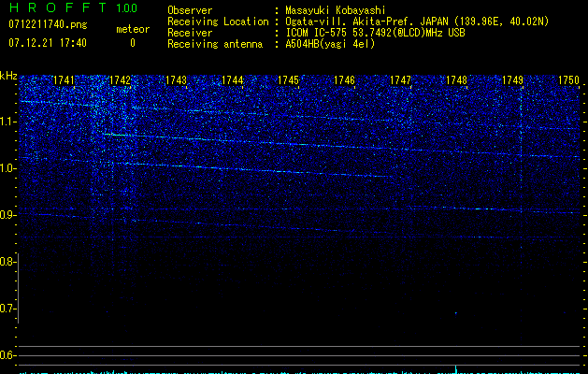Click the observer name Masayuki Kobayashi
588x374 pixels.
coord(336,10)
